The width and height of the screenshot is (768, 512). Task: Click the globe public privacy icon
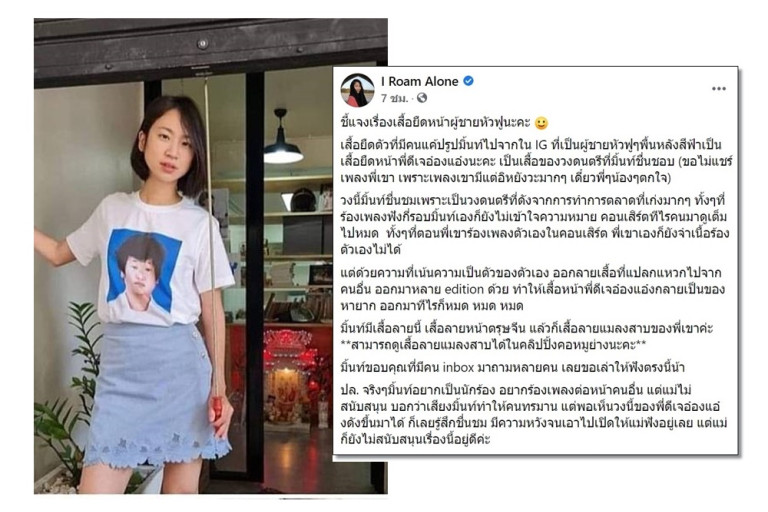click(422, 98)
